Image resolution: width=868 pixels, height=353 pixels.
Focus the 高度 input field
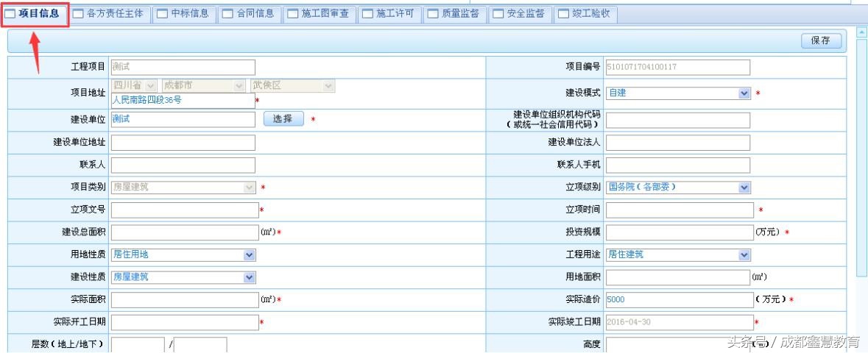(678, 345)
